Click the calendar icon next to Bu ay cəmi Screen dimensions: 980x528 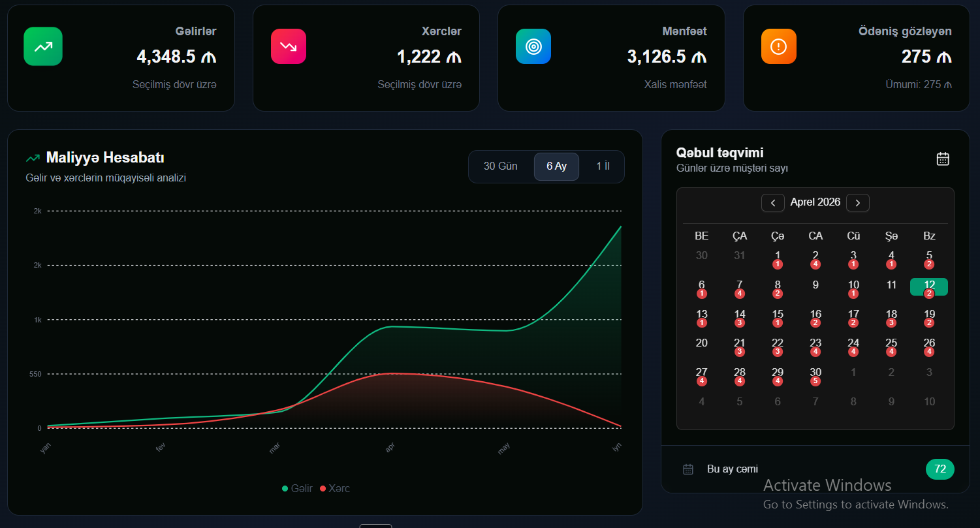click(x=688, y=469)
